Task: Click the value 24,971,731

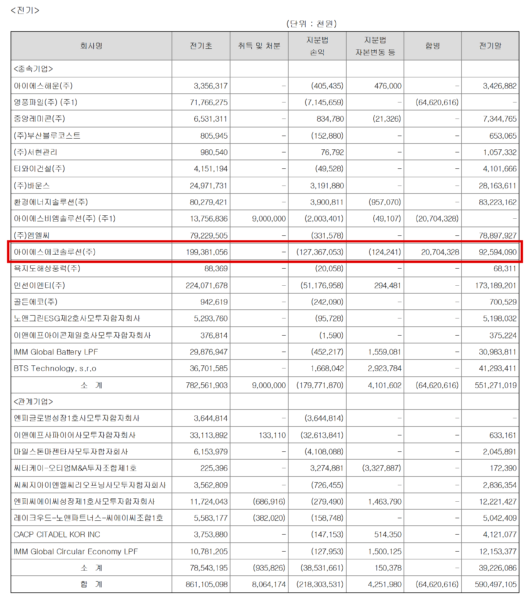Action: tap(209, 186)
